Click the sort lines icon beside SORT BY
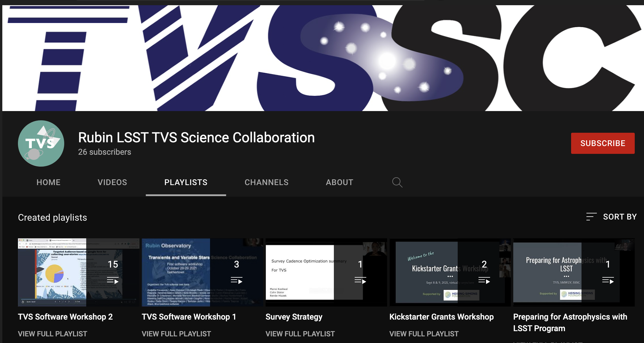Image resolution: width=644 pixels, height=343 pixels. pos(591,217)
